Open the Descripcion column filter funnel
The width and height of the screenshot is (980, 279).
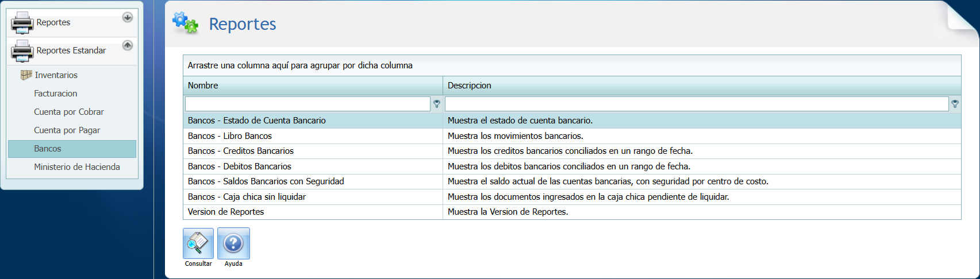point(955,104)
